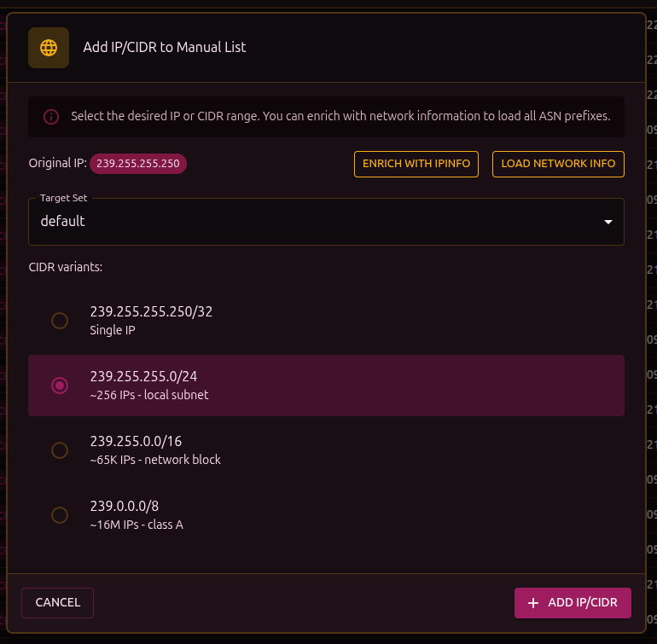Viewport: 657px width, 644px height.
Task: Cancel the dialog
Action: tap(57, 603)
